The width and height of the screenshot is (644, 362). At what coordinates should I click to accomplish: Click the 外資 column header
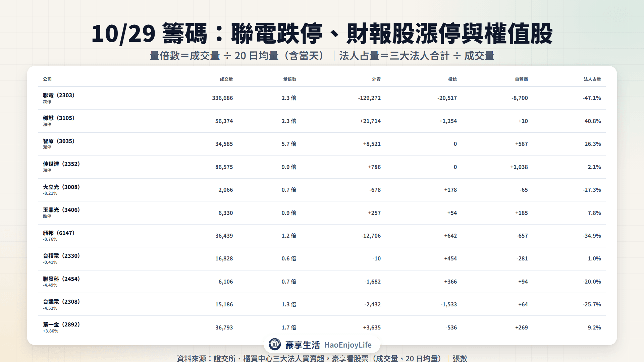click(x=376, y=79)
